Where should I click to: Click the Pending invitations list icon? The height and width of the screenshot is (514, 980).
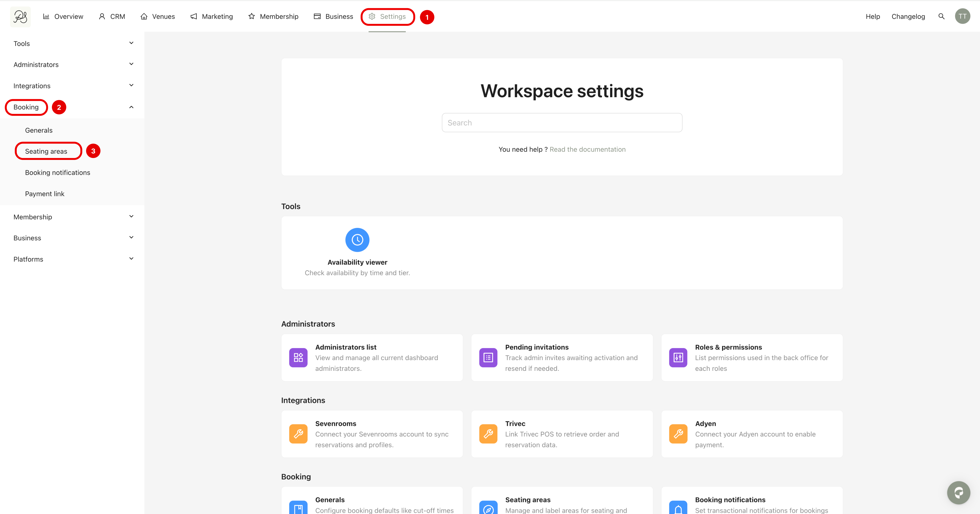[x=488, y=357]
